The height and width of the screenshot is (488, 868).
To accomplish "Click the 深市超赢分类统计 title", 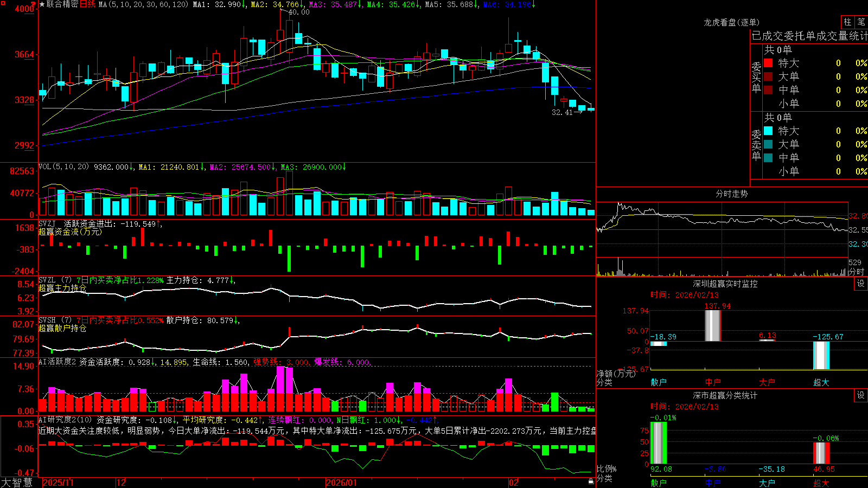I will point(725,395).
